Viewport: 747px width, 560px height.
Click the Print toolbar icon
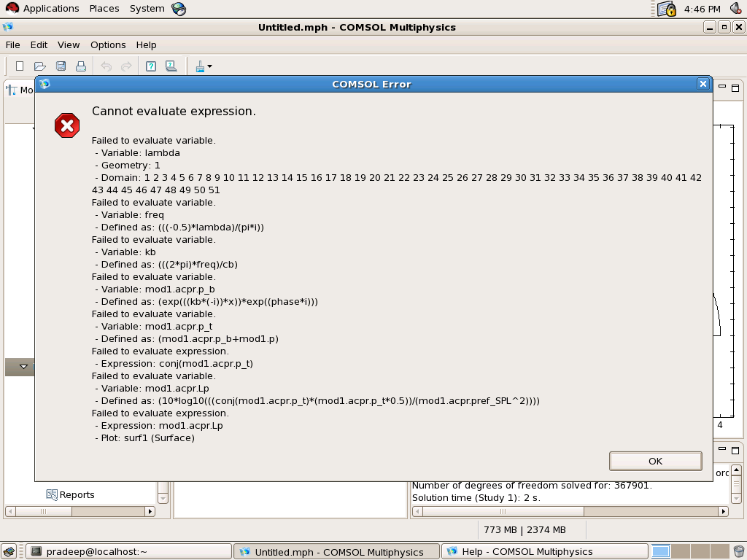click(x=81, y=66)
